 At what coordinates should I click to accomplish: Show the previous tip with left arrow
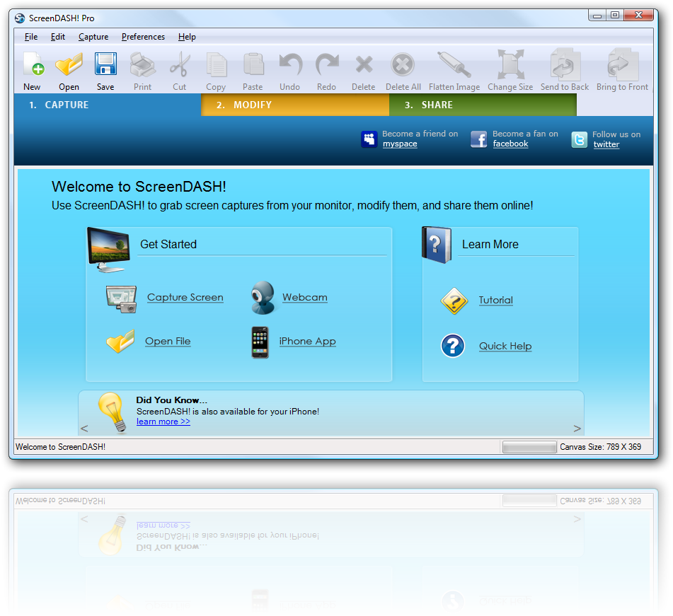[x=84, y=428]
